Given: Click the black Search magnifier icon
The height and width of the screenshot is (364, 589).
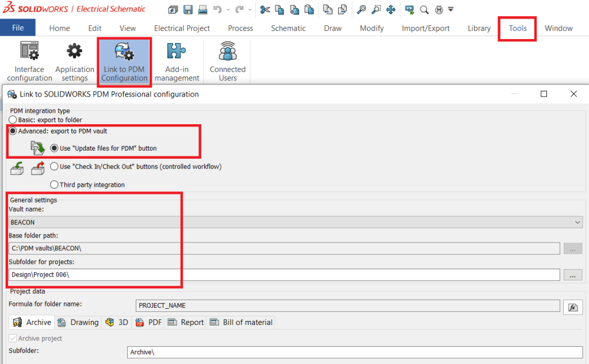Looking at the screenshot, I should [x=424, y=10].
